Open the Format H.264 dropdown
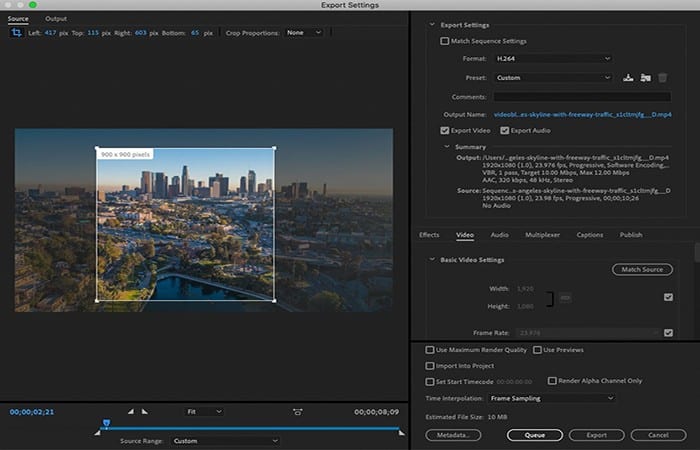The height and width of the screenshot is (450, 700). [553, 58]
